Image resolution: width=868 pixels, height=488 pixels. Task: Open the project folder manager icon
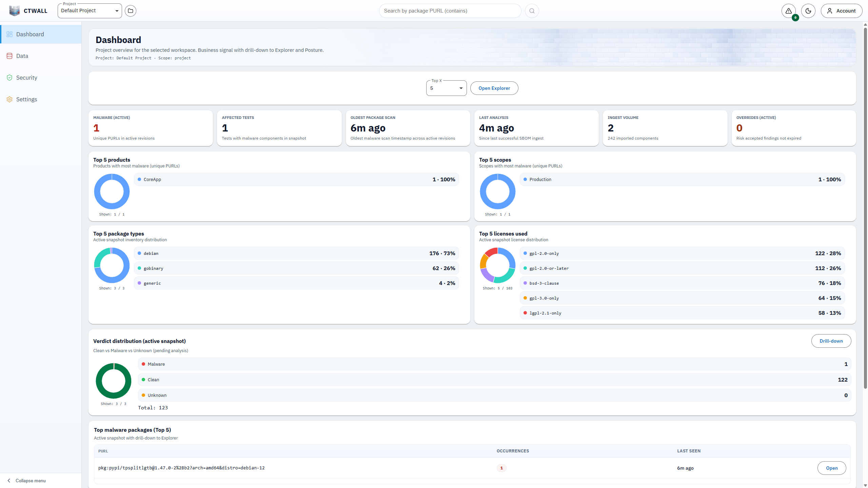(x=131, y=11)
